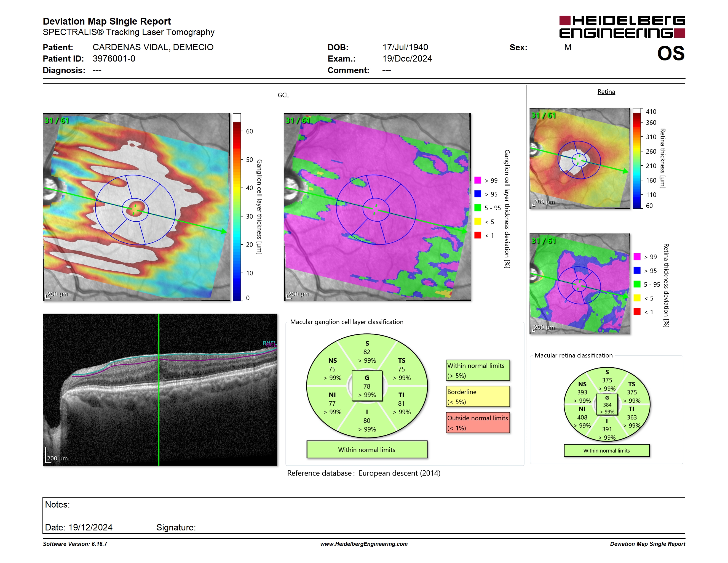Viewport: 728px width, 563px height.
Task: Click inside the Notes box
Action: click(364, 515)
